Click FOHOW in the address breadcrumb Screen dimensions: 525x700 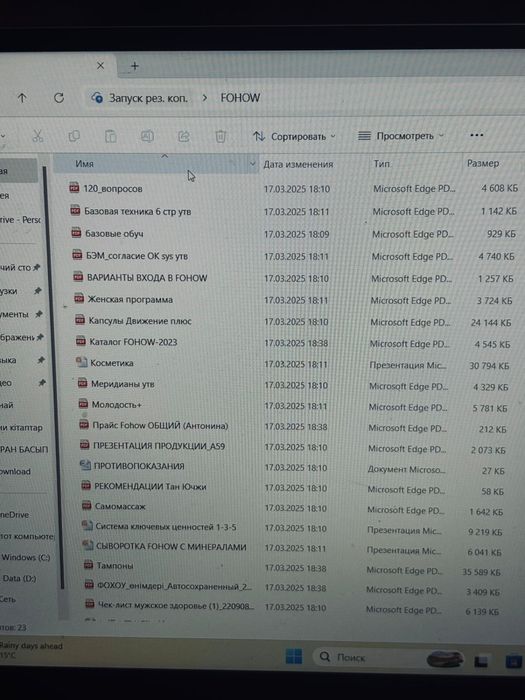(240, 98)
